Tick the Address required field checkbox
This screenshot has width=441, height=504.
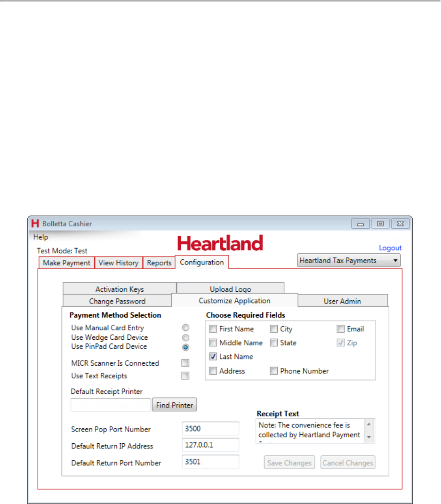click(213, 371)
